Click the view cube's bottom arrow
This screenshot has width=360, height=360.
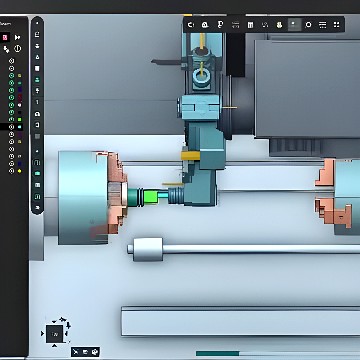point(54,346)
